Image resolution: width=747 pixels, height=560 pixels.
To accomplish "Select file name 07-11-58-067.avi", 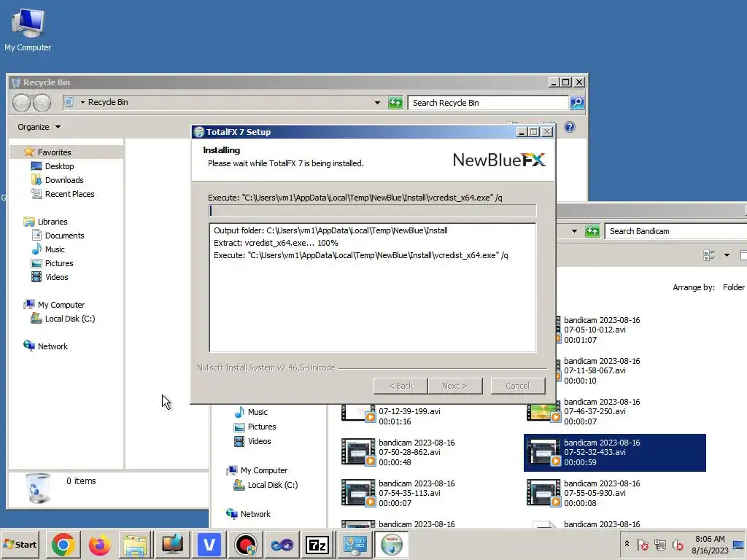I will [x=595, y=370].
